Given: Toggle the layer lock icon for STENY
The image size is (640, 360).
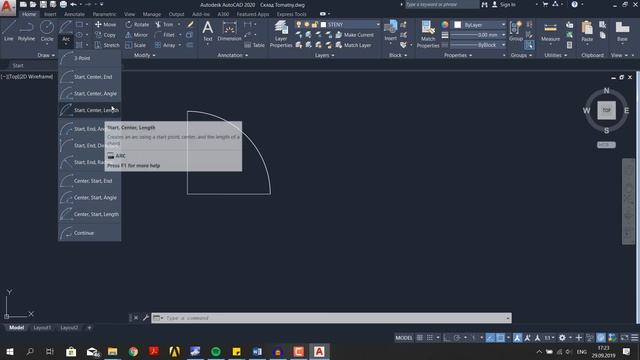Looking at the screenshot, I should point(315,24).
